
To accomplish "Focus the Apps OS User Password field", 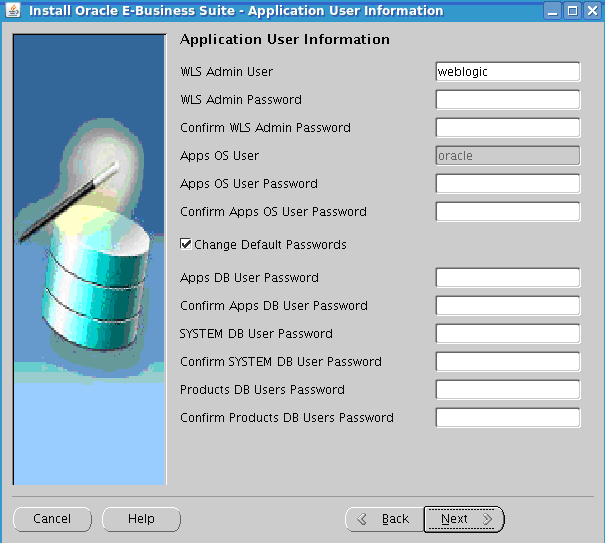I will (x=508, y=184).
